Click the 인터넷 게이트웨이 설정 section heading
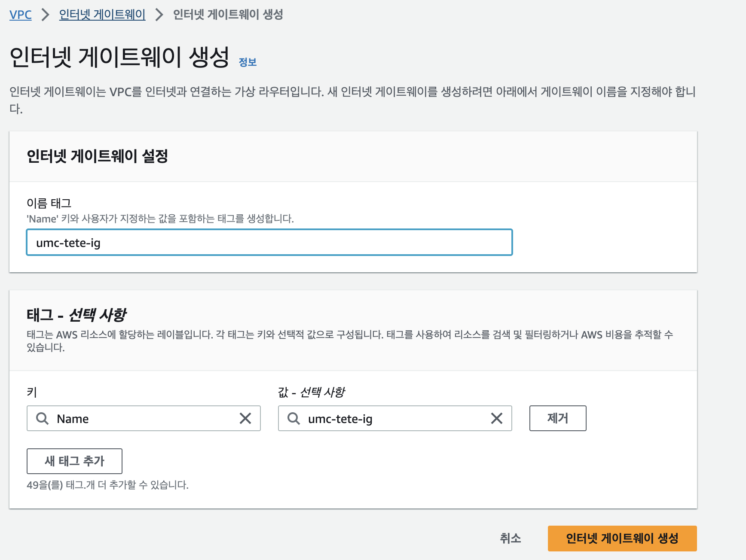Viewport: 746px width, 560px height. tap(97, 156)
